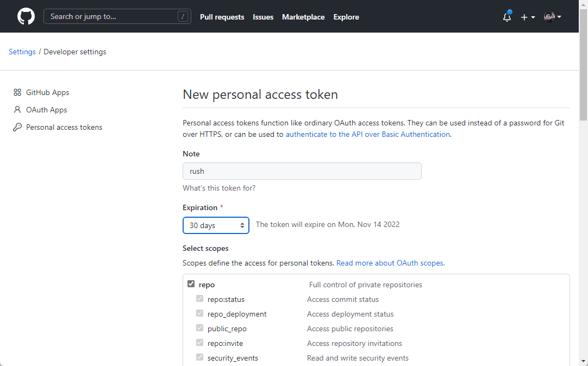
Task: Click the 'Full control of private repositories' text
Action: [366, 285]
